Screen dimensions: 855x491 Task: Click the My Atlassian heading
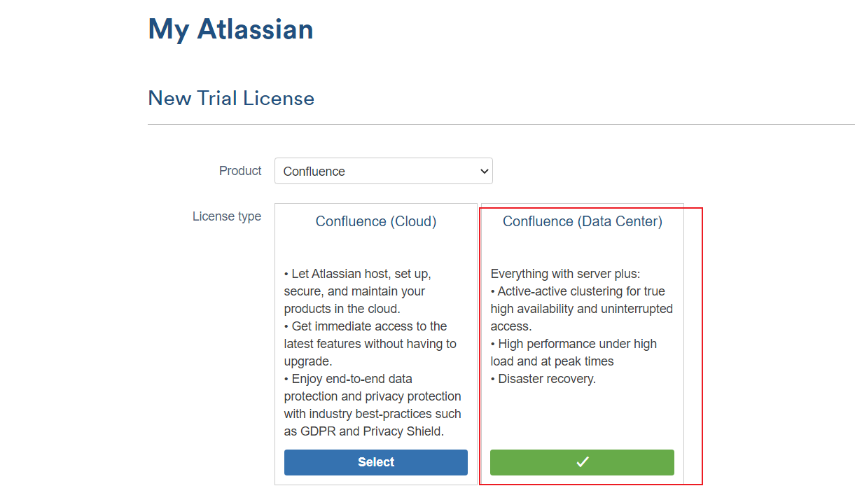coord(230,29)
